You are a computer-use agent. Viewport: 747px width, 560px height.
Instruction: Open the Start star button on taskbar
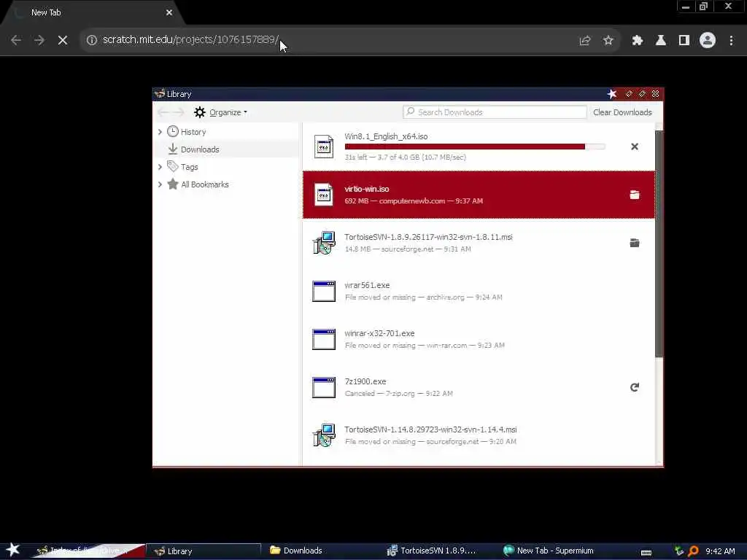coord(13,550)
